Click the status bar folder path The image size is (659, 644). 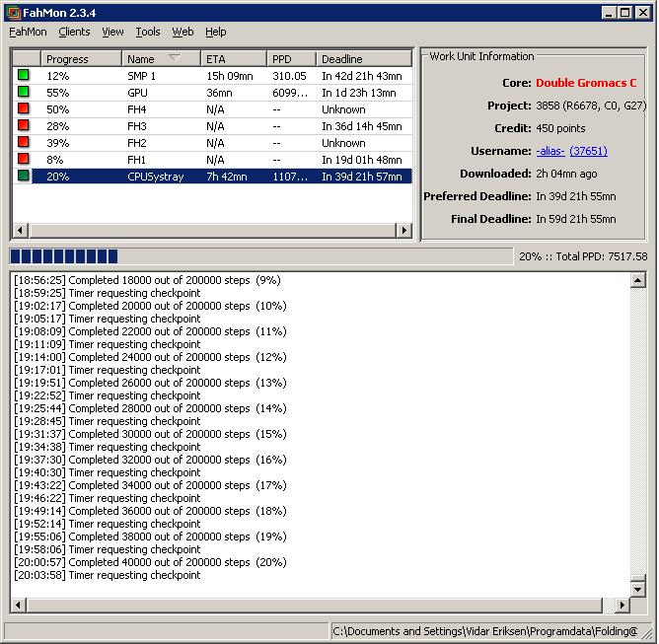point(485,631)
